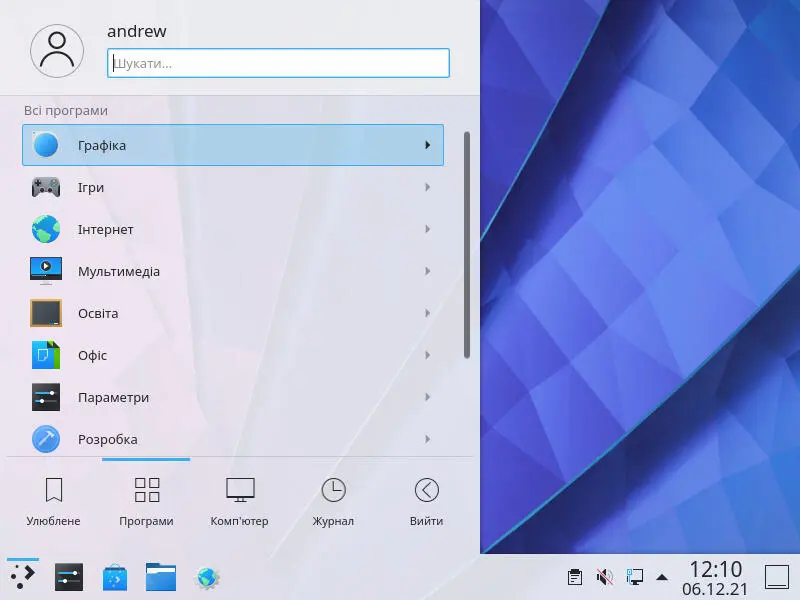Expand the Освіта submenu arrow
800x600 pixels.
(x=428, y=313)
